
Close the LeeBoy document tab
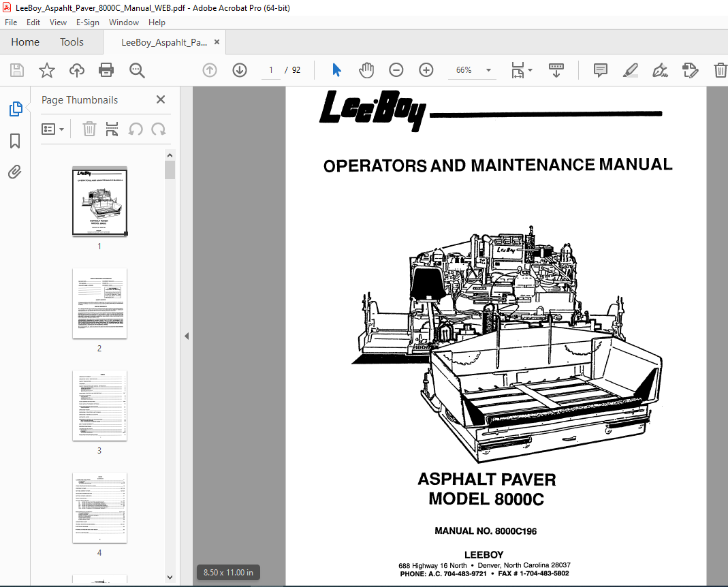(217, 42)
